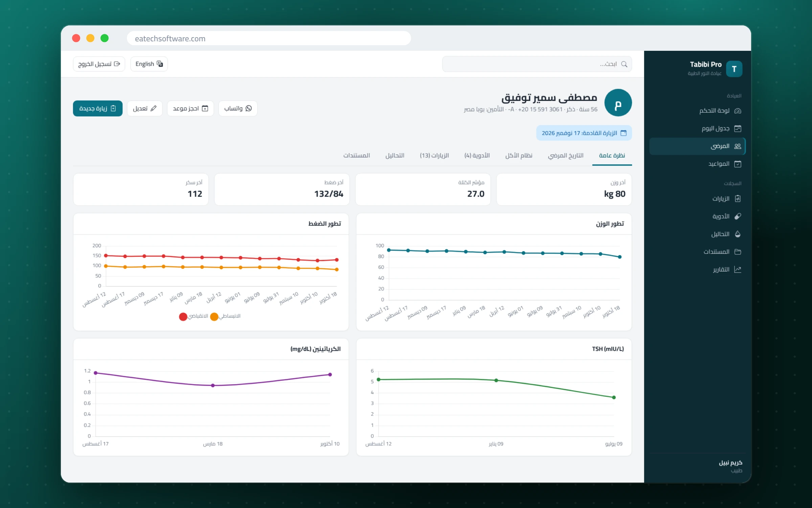
Task: Click the آخر ضغط card showing 132/84
Action: [x=282, y=189]
